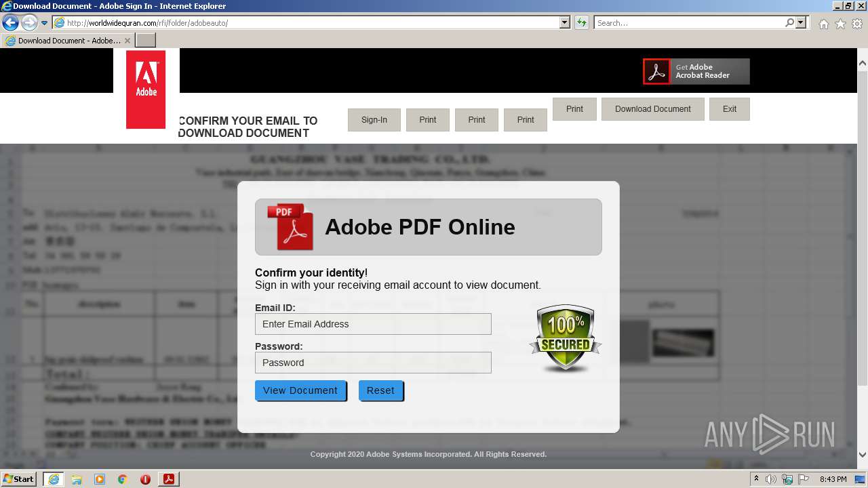This screenshot has width=868, height=488.
Task: Click the browser Back arrow button
Action: point(10,22)
